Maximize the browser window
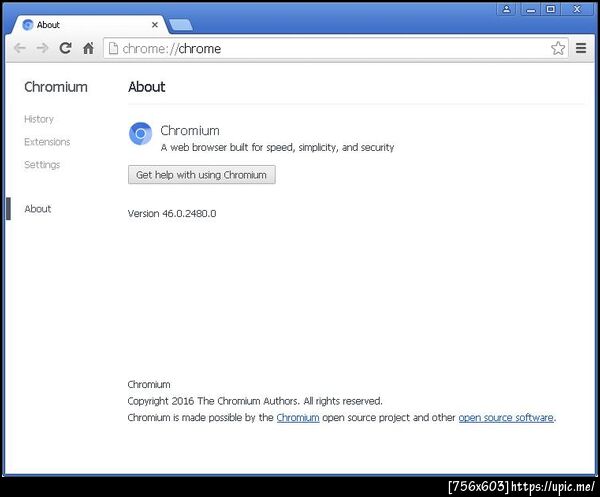This screenshot has height=497, width=600. point(551,9)
